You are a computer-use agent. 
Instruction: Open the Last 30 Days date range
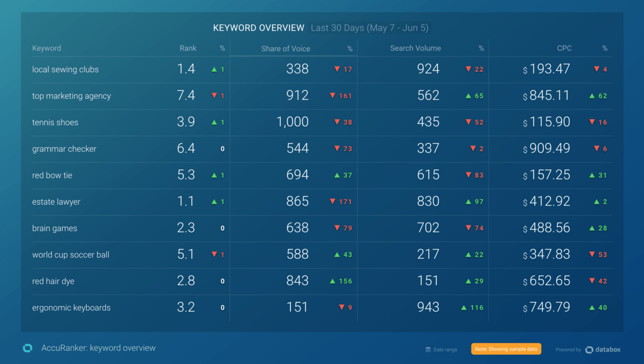click(369, 28)
